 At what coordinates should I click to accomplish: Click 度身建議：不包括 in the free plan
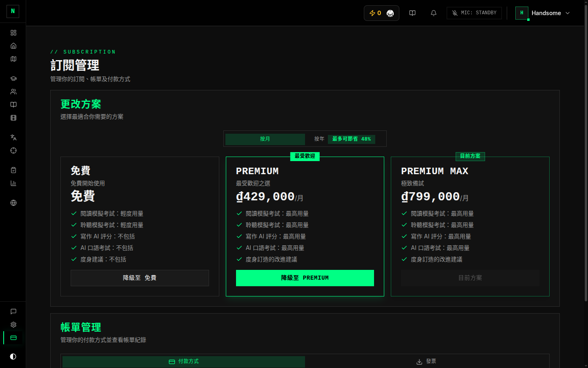coord(103,260)
